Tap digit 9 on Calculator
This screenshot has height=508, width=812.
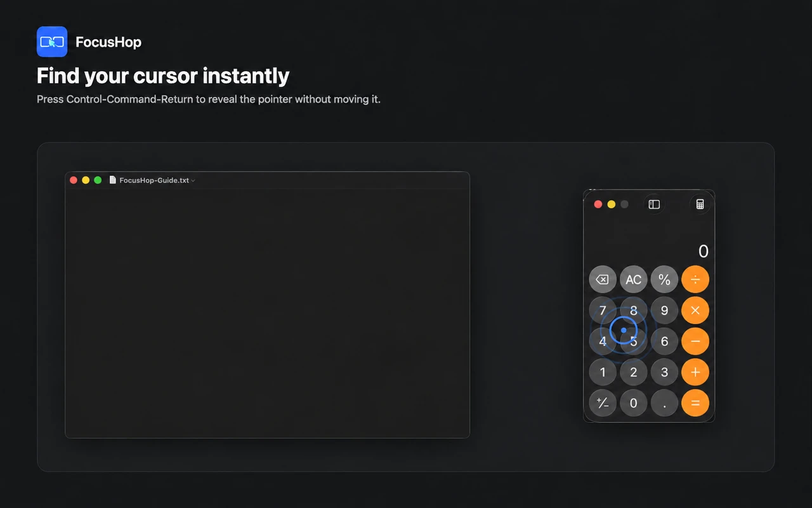[664, 311]
